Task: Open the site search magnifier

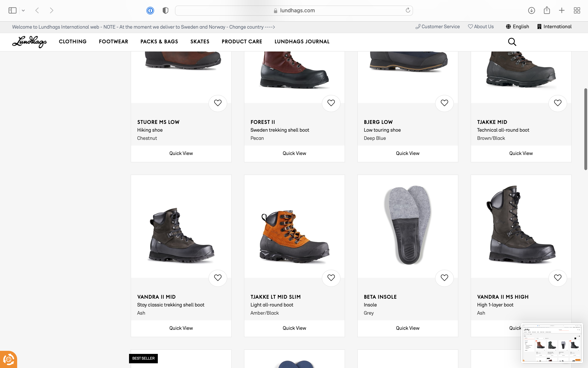Action: [x=512, y=42]
